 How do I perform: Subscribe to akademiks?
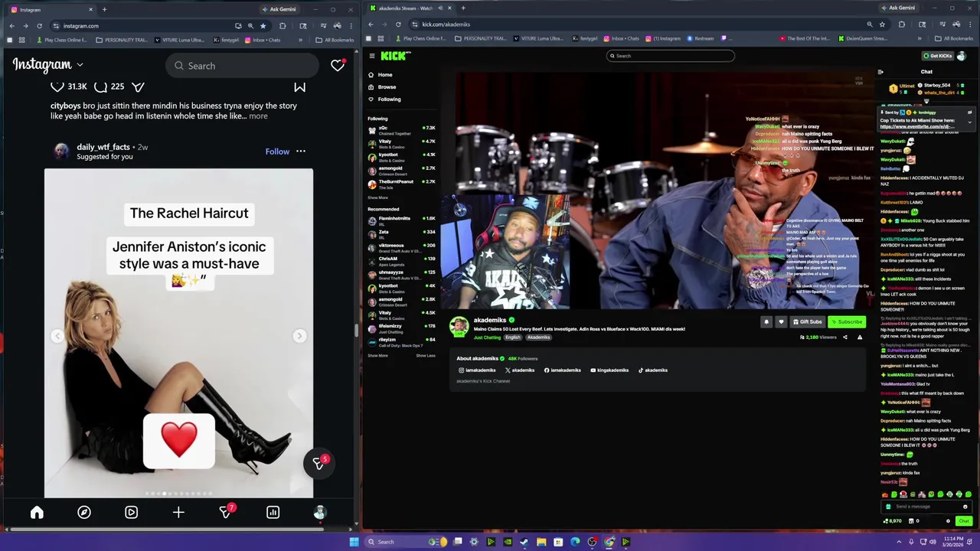[847, 322]
